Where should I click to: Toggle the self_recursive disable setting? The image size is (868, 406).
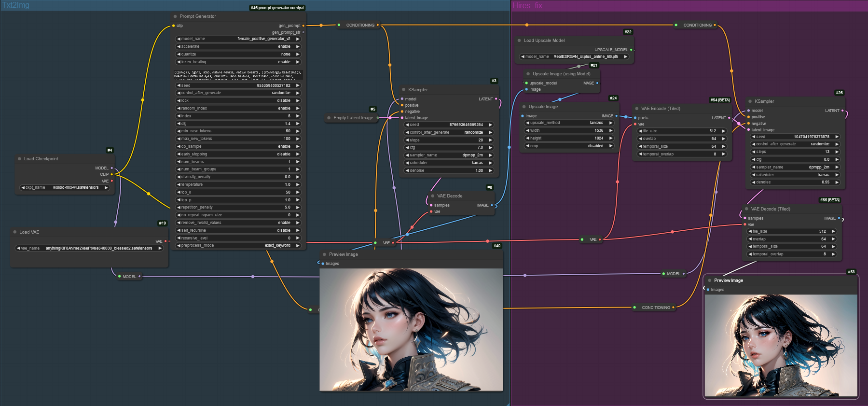(238, 230)
